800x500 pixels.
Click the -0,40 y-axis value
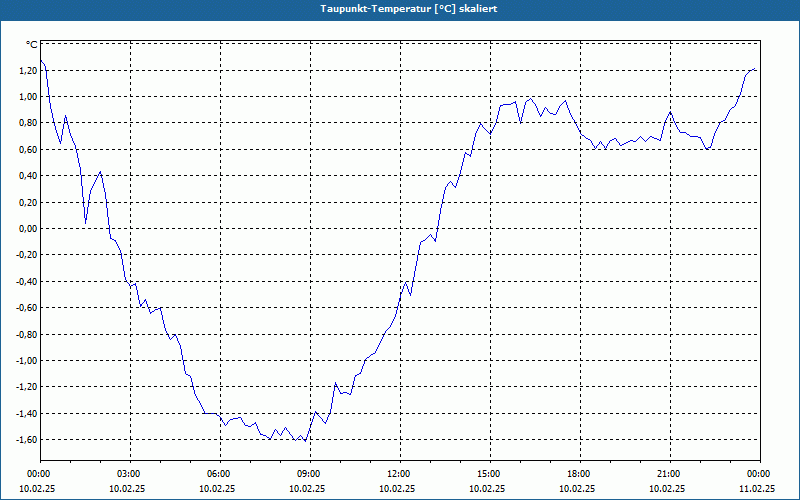(27, 282)
